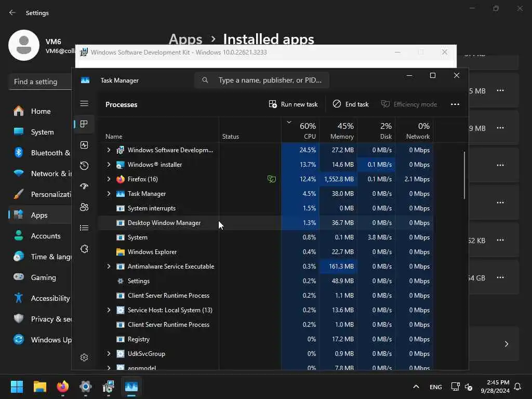The height and width of the screenshot is (399, 532).
Task: Click the Find a setting search field
Action: tap(40, 82)
